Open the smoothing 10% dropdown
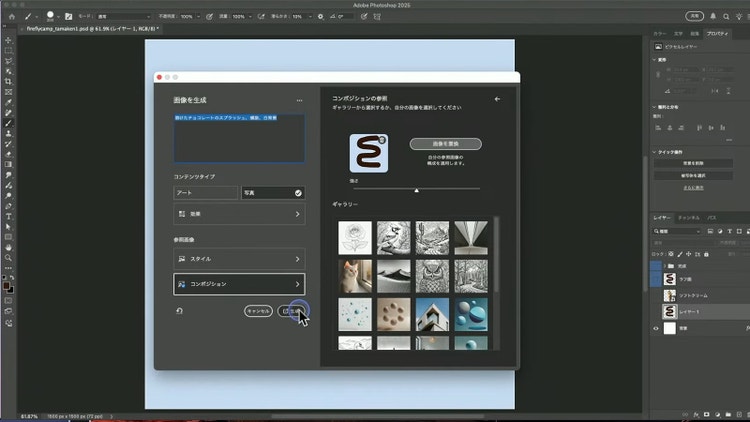750x422 pixels. (x=310, y=16)
